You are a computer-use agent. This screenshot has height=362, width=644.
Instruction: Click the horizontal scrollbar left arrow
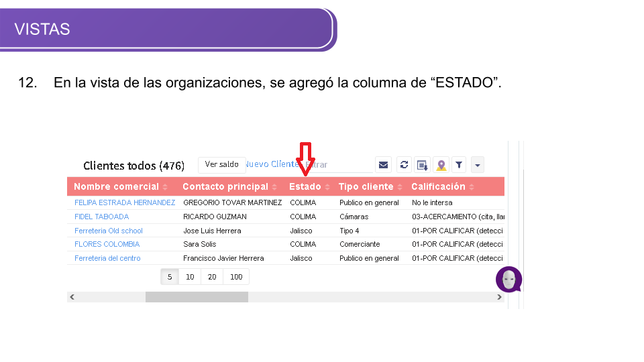click(x=72, y=297)
